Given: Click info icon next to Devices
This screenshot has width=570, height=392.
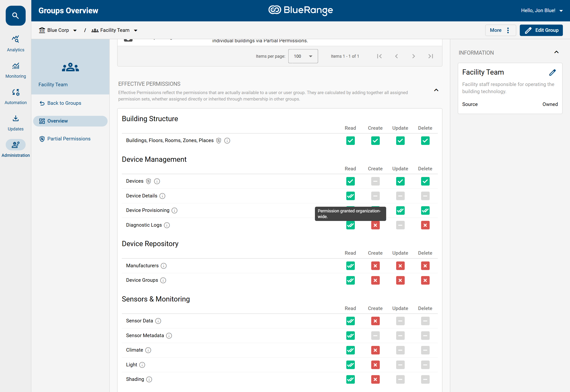Looking at the screenshot, I should pos(157,181).
